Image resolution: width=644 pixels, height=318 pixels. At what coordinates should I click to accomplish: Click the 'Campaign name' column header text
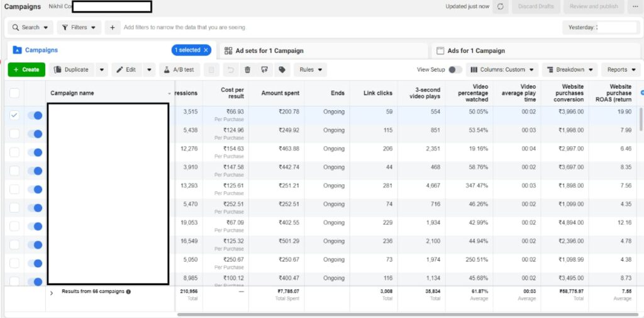click(x=72, y=93)
